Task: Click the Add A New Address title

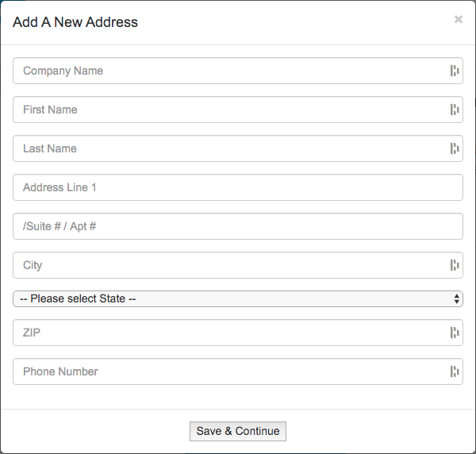Action: (75, 22)
